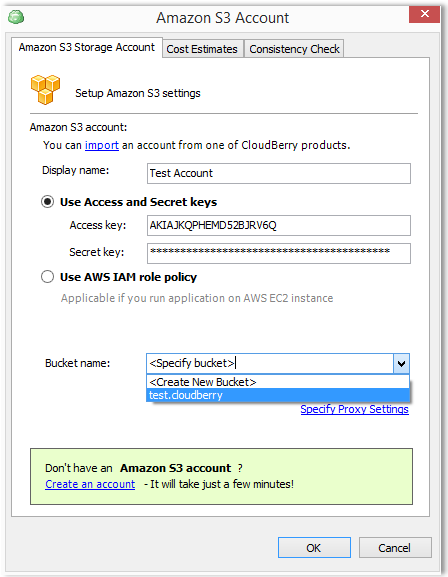Switch to the Cost Estimates tab
This screenshot has height=577, width=448.
click(202, 49)
